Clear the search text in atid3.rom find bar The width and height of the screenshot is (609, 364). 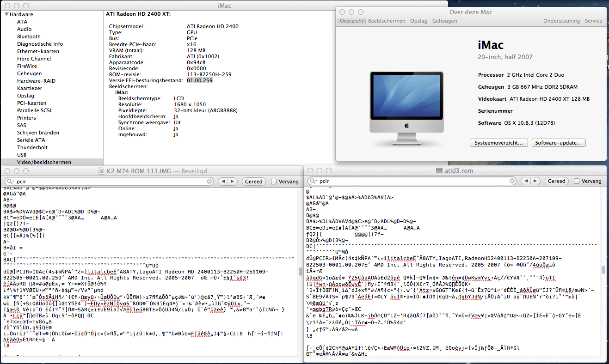512,182
